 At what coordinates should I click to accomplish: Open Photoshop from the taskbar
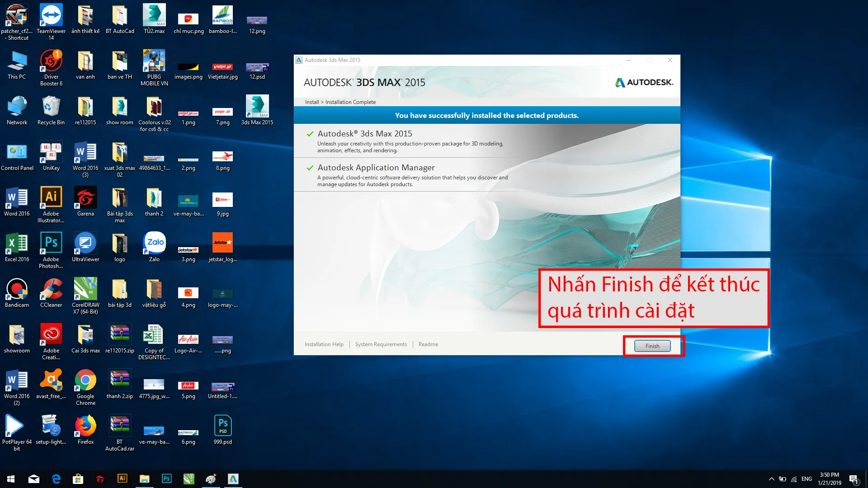pos(166,479)
